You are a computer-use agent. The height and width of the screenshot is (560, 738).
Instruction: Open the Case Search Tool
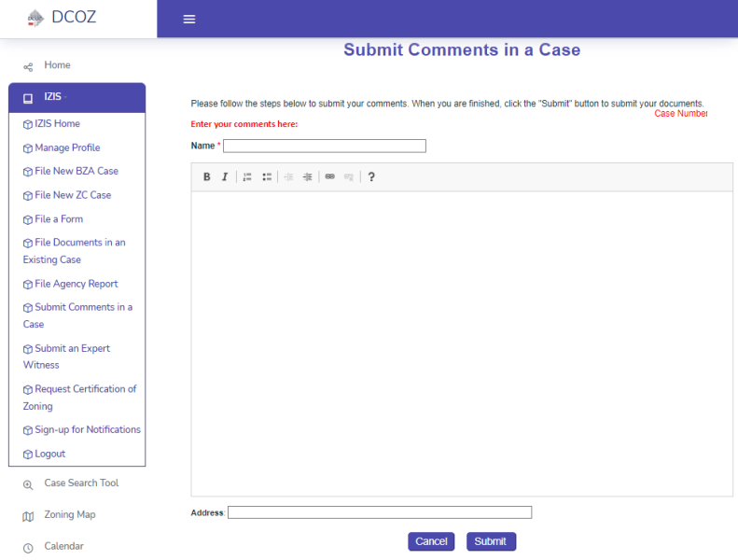81,483
